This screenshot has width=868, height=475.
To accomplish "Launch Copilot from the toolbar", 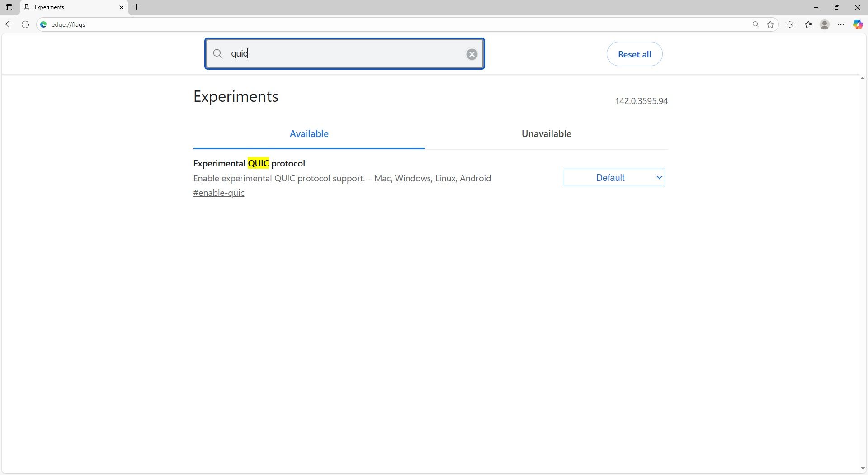I will point(858,24).
